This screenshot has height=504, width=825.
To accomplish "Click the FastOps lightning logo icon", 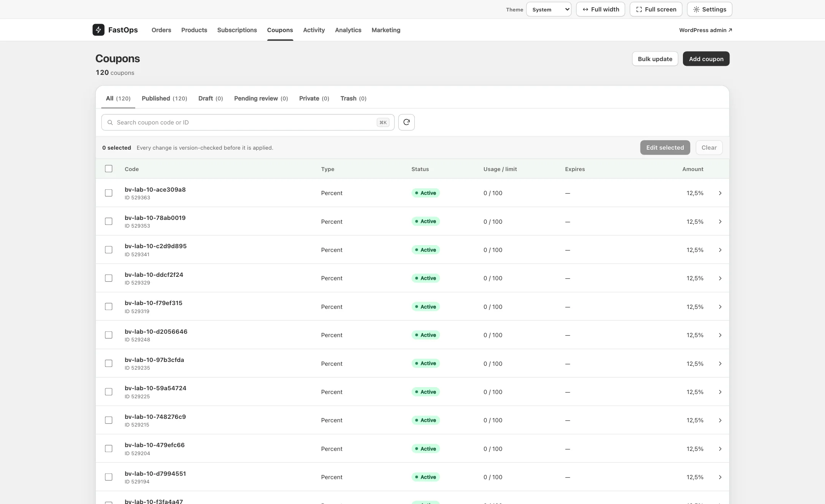I will tap(98, 30).
